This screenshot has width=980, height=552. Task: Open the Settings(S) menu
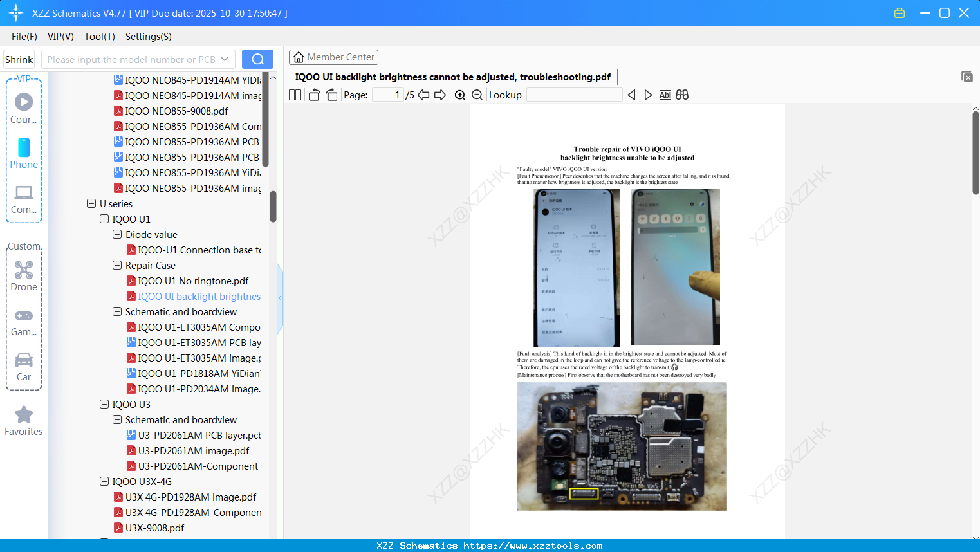click(x=148, y=37)
